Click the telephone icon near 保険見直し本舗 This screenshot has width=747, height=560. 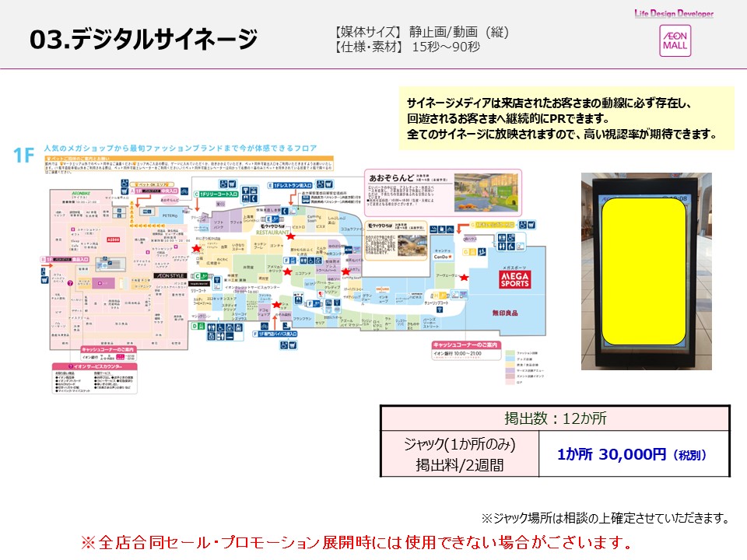tap(286, 209)
